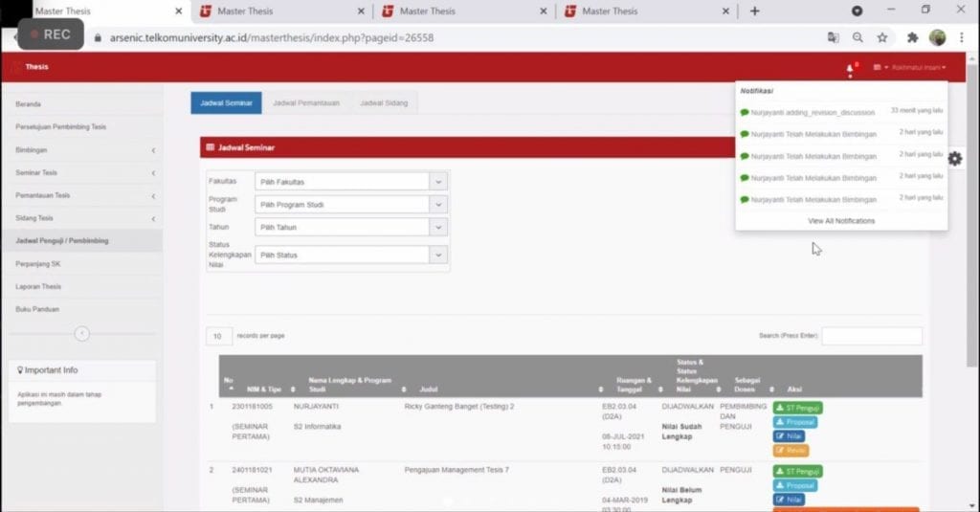Download ST Penguji for Nurjayanti

click(x=797, y=408)
